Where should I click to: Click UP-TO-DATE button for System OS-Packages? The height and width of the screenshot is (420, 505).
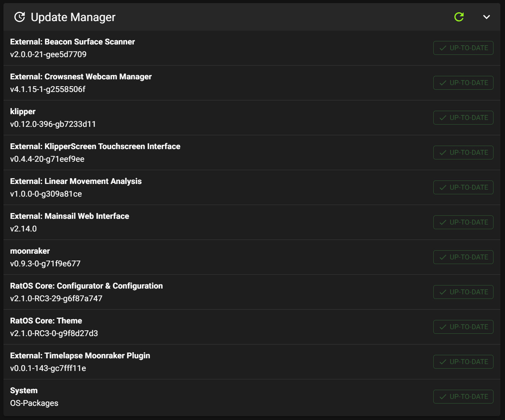click(463, 397)
